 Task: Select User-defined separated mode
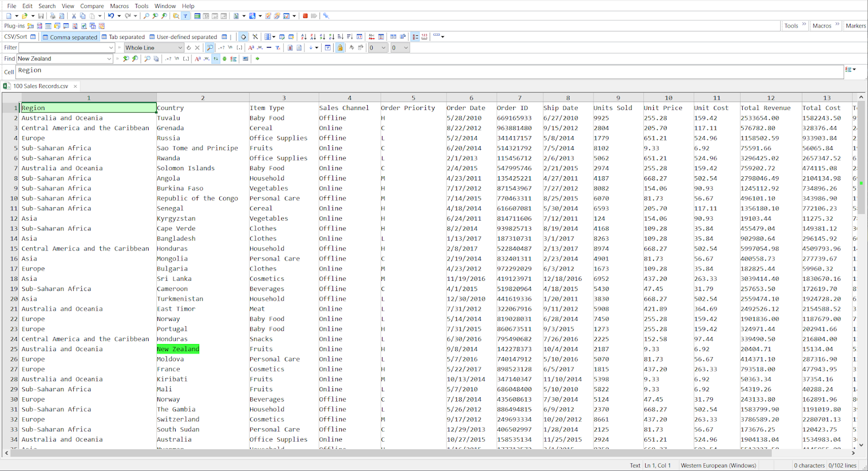(x=183, y=37)
